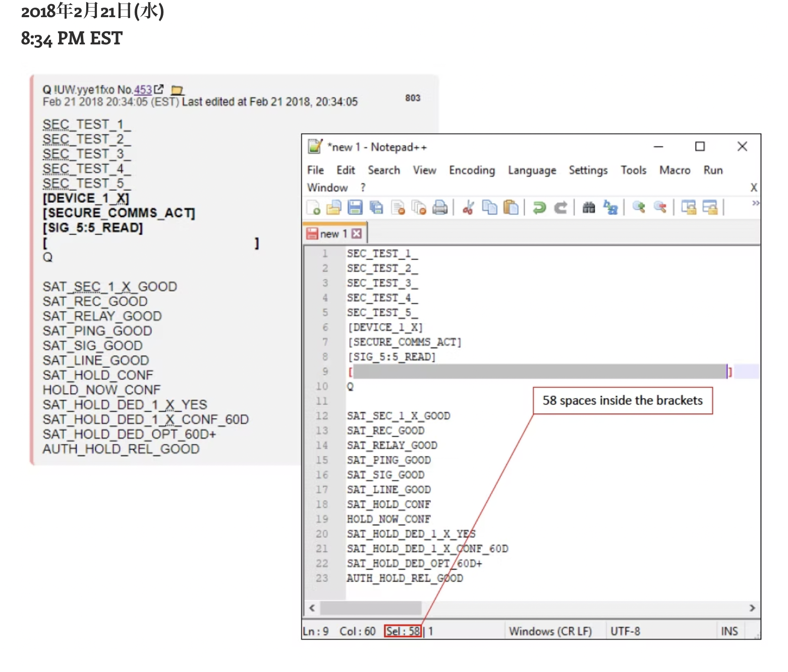The height and width of the screenshot is (672, 788).
Task: Click the Copy icon in toolbar
Action: coord(489,207)
